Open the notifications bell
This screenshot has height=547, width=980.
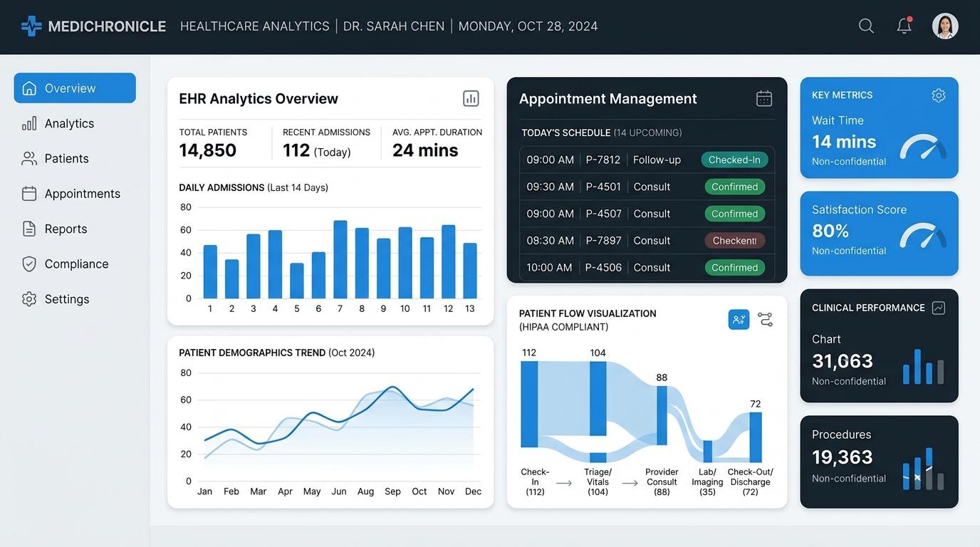[x=905, y=26]
